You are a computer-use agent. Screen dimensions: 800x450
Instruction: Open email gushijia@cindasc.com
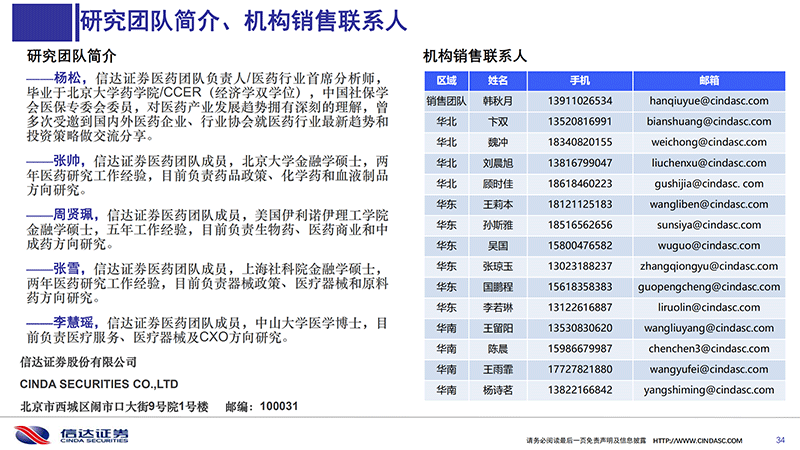click(x=709, y=184)
